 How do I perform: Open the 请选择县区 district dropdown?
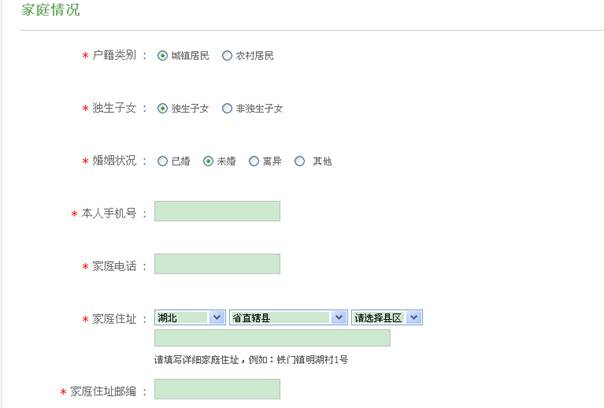(387, 318)
